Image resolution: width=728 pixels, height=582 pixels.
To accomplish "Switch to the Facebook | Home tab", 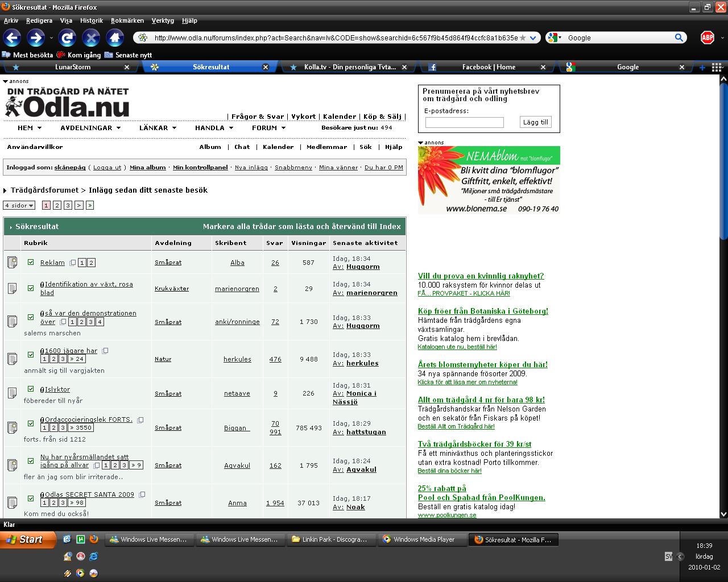I will pyautogui.click(x=488, y=67).
